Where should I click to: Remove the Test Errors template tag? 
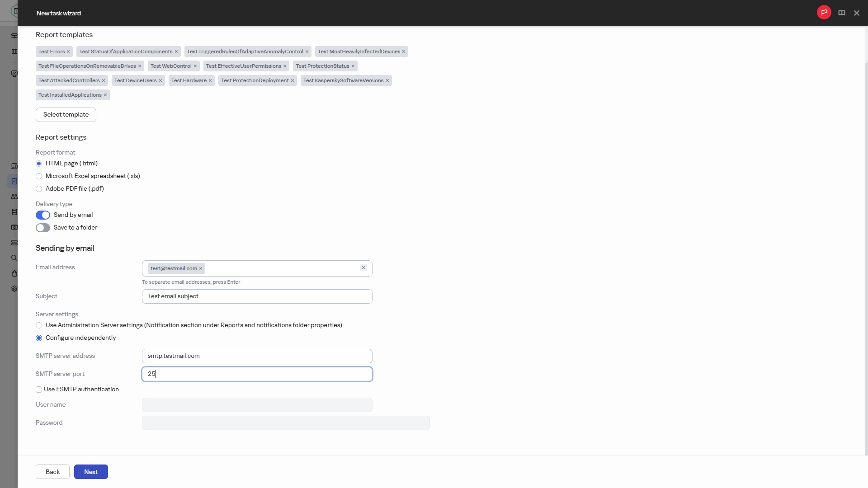coord(68,52)
